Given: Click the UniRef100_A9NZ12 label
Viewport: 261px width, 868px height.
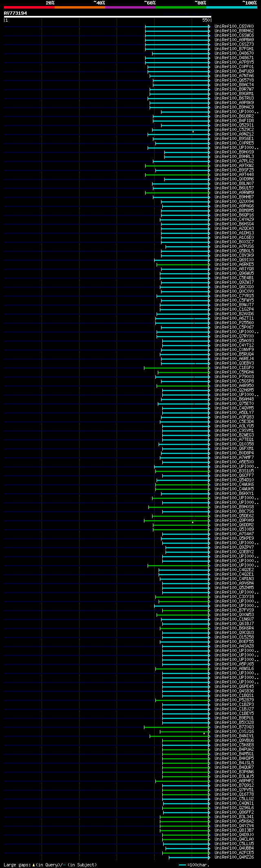Looking at the screenshot, I should (x=234, y=134).
